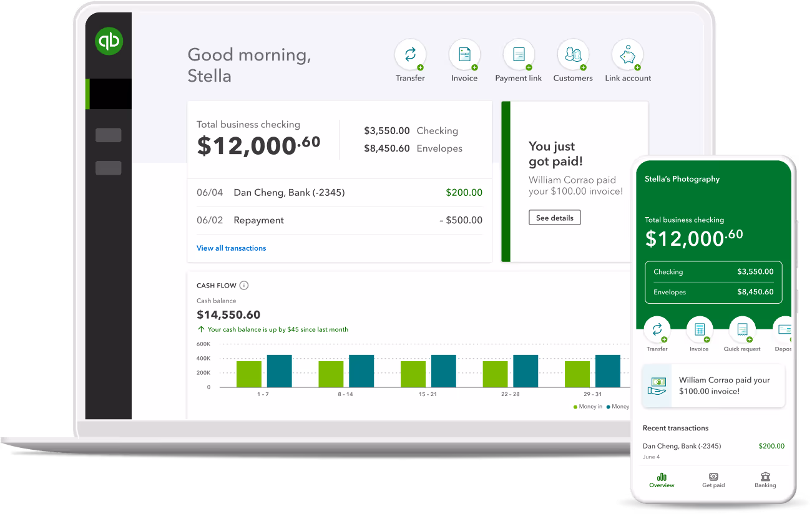Image resolution: width=812 pixels, height=514 pixels.
Task: Select the Dan Cheng bank transaction row
Action: (340, 192)
